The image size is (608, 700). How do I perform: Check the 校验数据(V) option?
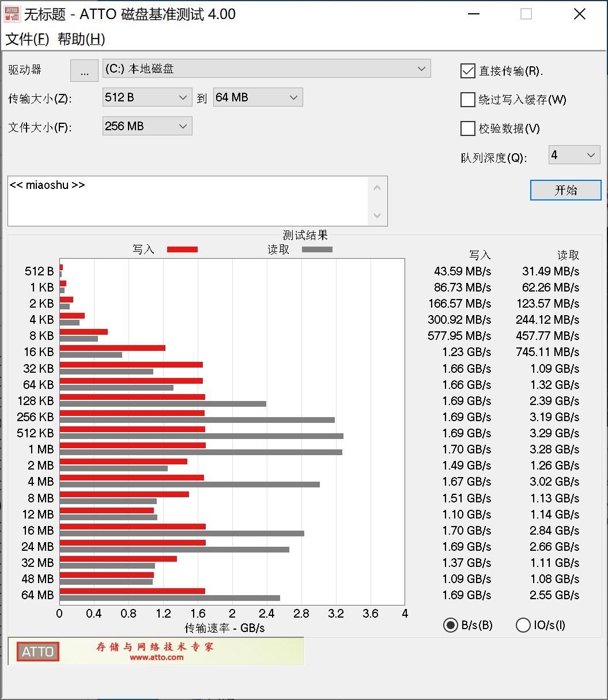coord(467,128)
